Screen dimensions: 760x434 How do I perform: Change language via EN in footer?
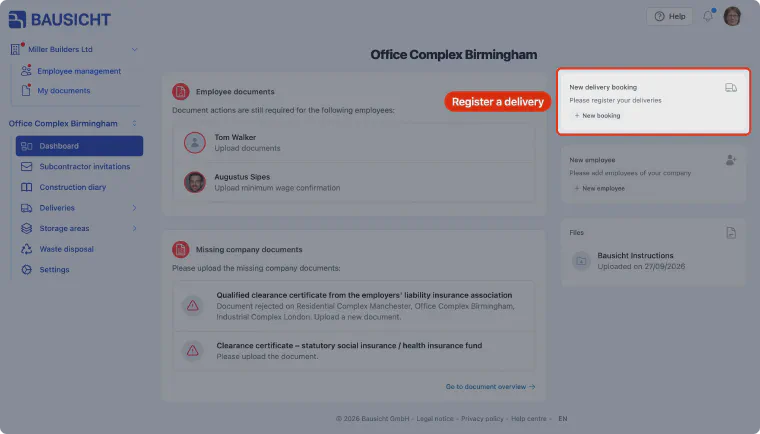point(562,418)
